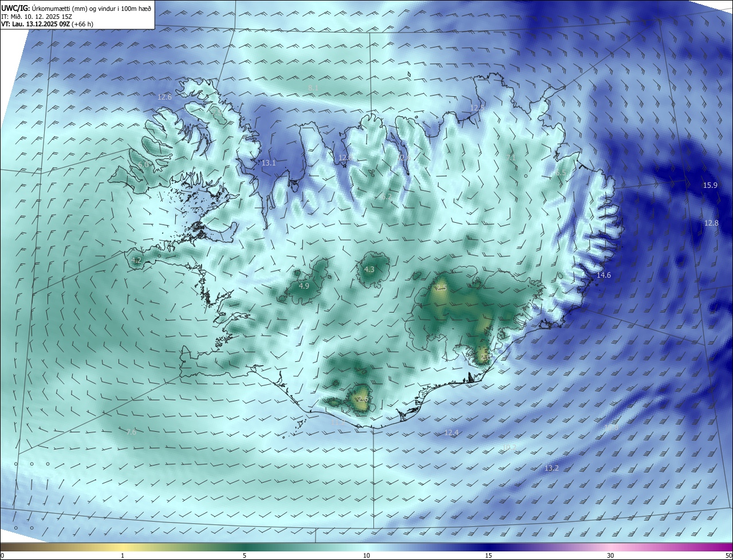
Task: Click the 4.3 value on the central glacier
Action: [369, 269]
